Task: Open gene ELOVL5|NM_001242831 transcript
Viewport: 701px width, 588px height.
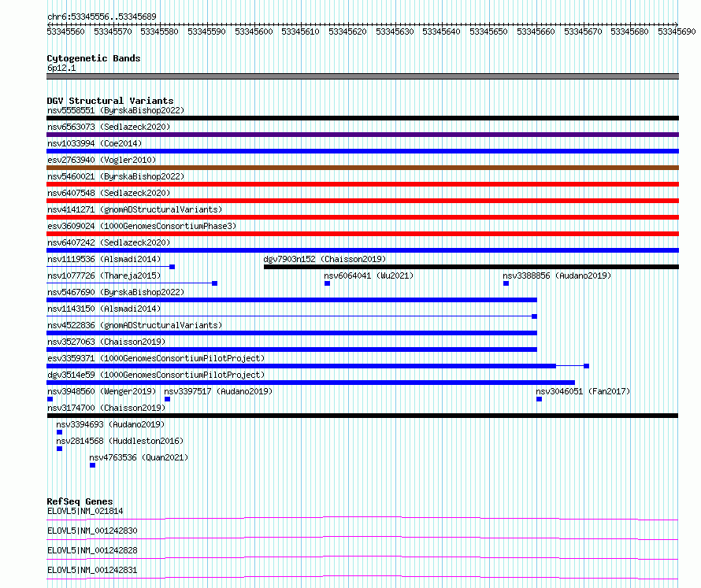Action: pos(92,570)
